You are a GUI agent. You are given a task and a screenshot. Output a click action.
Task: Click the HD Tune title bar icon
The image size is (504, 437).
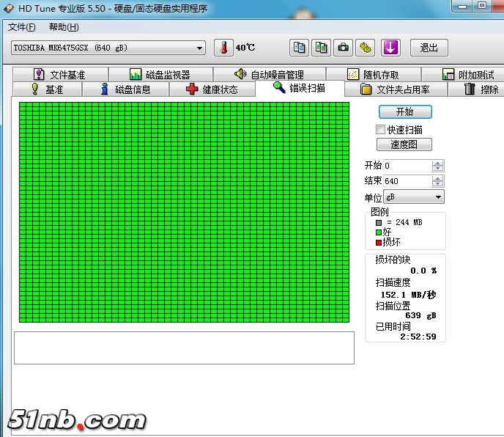coord(9,8)
